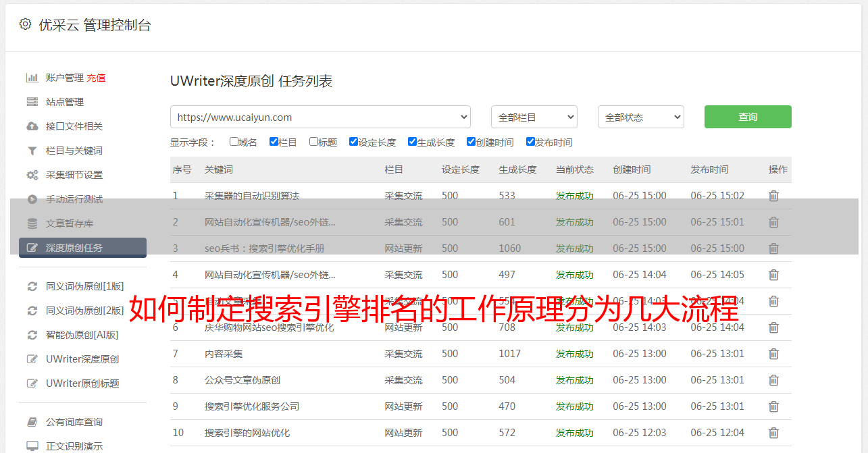Click keyword 内容采集 in row 7

[224, 354]
